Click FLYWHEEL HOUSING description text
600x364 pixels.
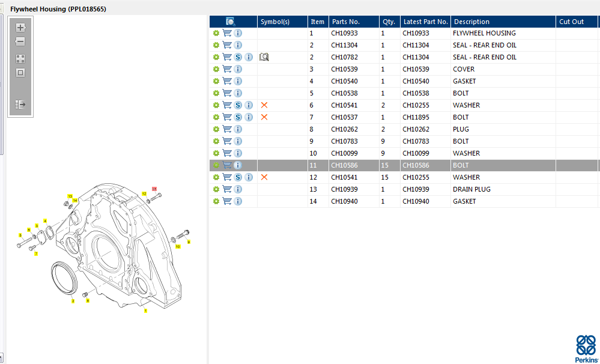pyautogui.click(x=484, y=33)
